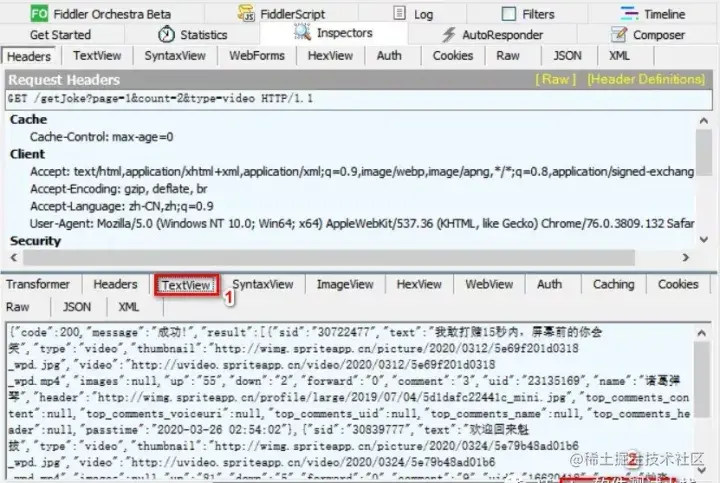This screenshot has height=483, width=720.
Task: Click the Statistics clock icon
Action: click(166, 34)
